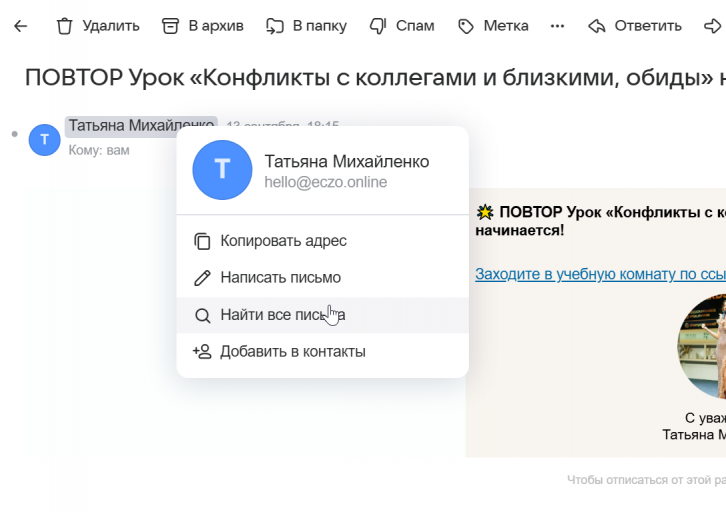Go back using the left arrow

point(21,26)
